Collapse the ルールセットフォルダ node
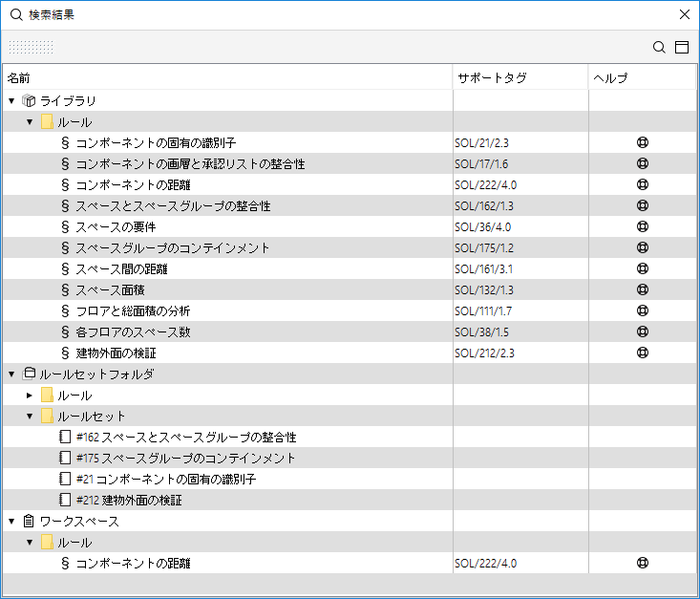Viewport: 700px width, 599px height. click(x=11, y=374)
